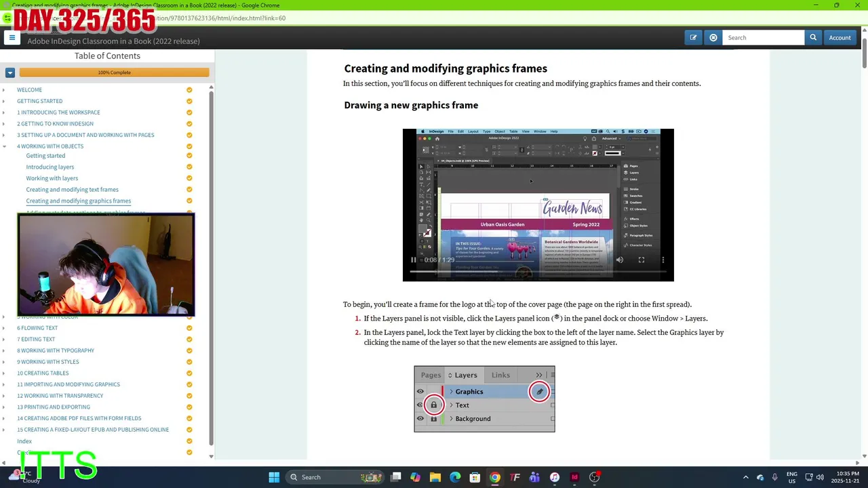Toggle completion check for WELCOME
Image resolution: width=868 pixels, height=488 pixels.
coord(189,89)
